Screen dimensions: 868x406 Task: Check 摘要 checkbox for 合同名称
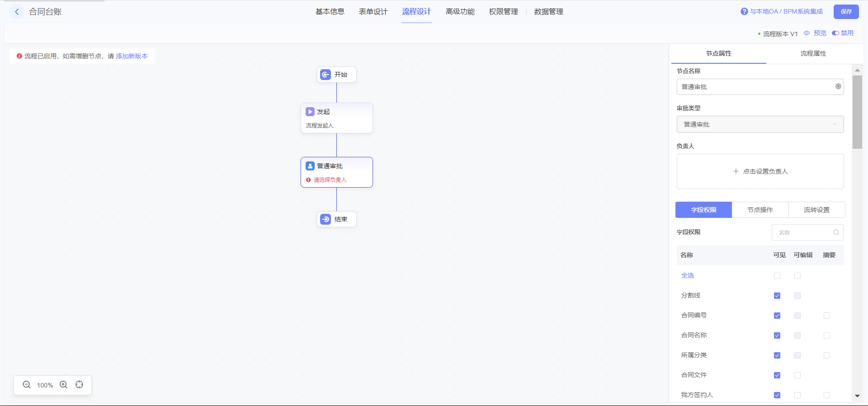click(x=827, y=335)
